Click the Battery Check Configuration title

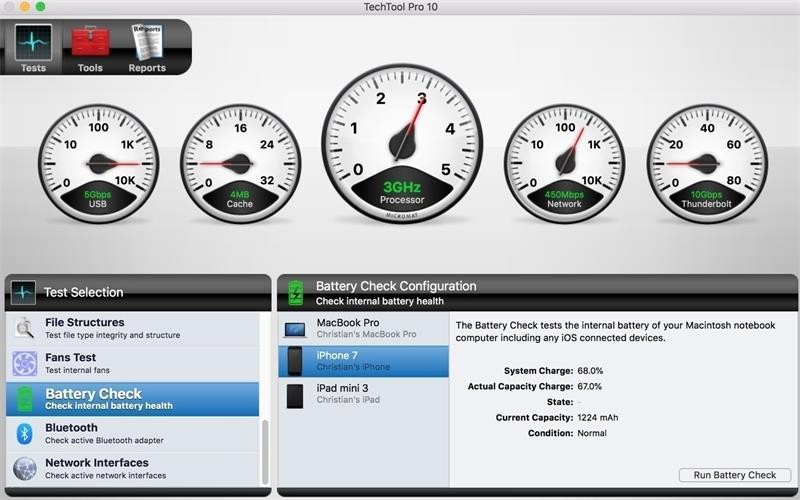point(396,286)
